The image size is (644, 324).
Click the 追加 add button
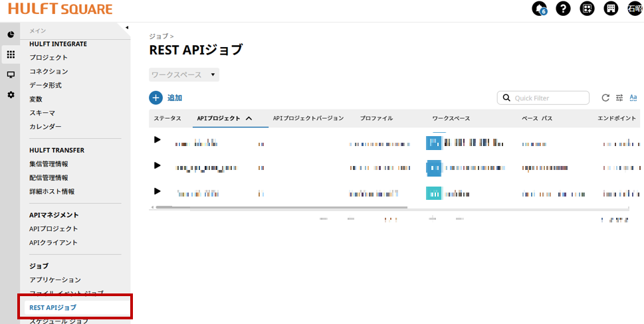point(165,98)
